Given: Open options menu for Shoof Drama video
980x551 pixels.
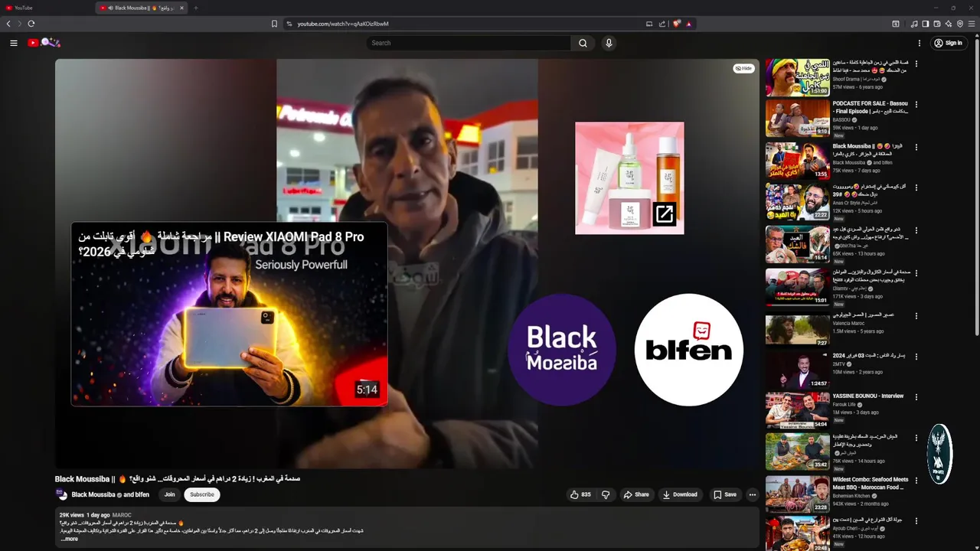Looking at the screenshot, I should pos(916,64).
